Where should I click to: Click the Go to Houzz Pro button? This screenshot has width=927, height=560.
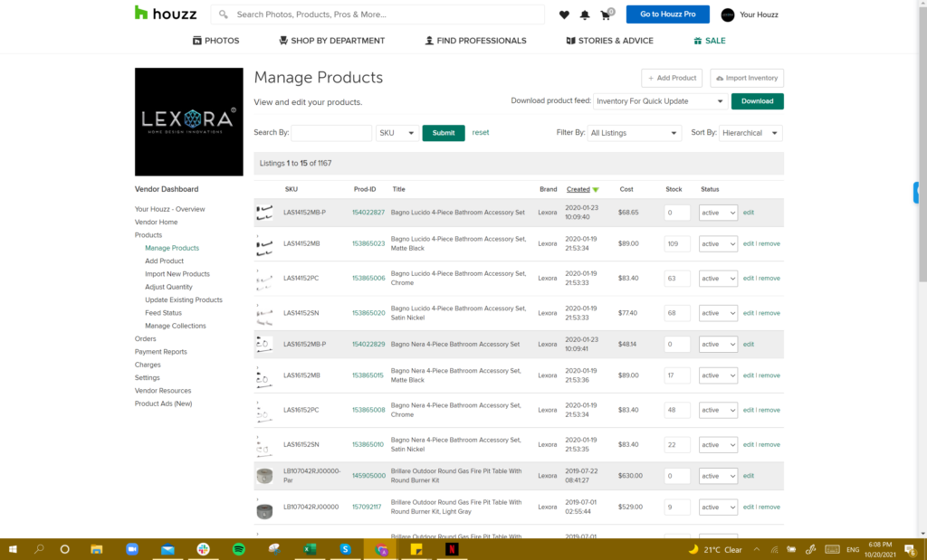click(667, 14)
